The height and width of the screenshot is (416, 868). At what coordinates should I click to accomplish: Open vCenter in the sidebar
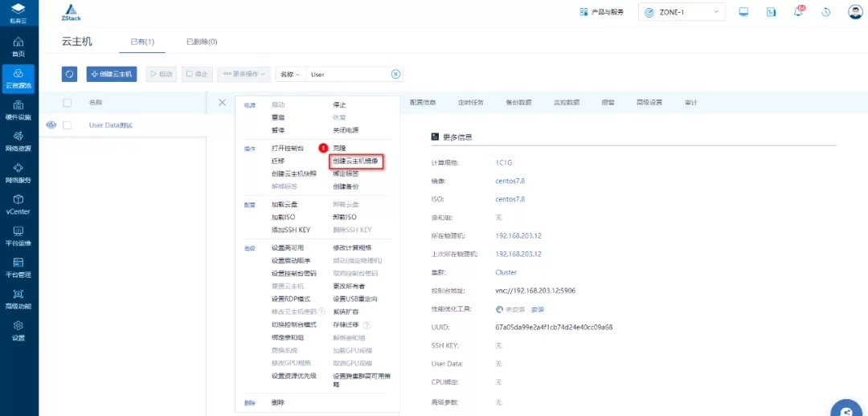(18, 204)
